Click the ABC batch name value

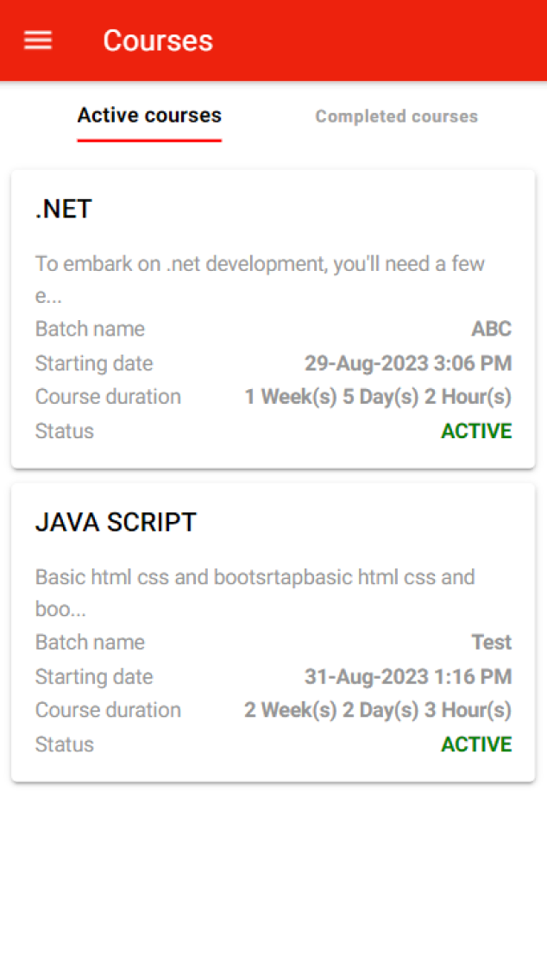(x=491, y=329)
